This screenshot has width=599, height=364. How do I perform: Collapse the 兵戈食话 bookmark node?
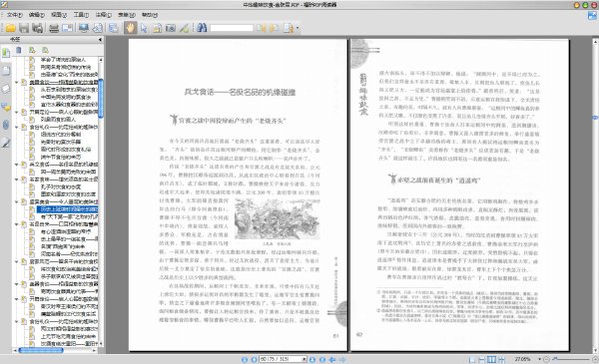(x=17, y=165)
